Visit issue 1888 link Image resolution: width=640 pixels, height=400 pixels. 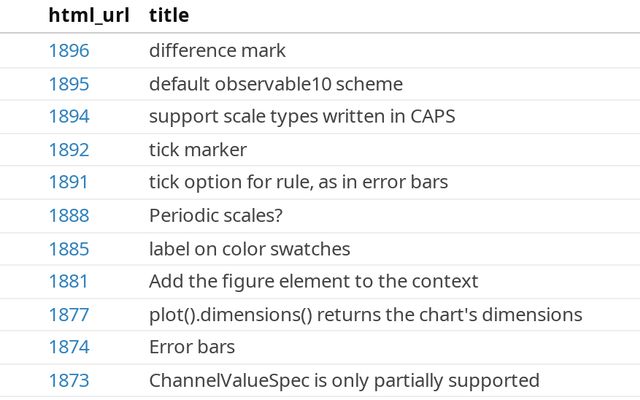point(69,216)
